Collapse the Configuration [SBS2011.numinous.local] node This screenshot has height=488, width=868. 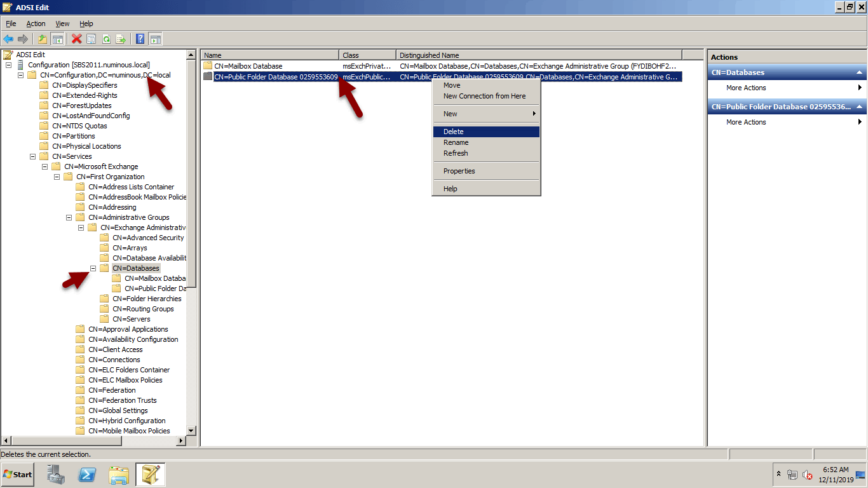[8, 65]
